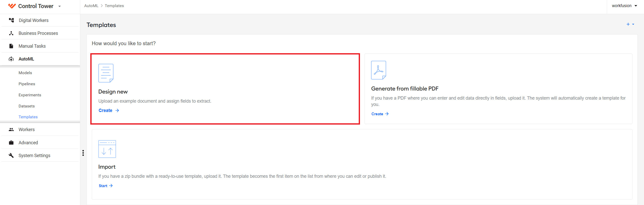The width and height of the screenshot is (644, 205).
Task: Click the Business Processes icon
Action: [x=11, y=33]
